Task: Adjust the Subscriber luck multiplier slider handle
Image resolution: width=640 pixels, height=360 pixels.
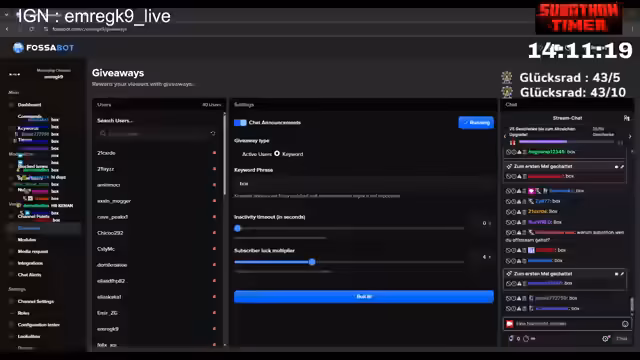Action: [312, 262]
